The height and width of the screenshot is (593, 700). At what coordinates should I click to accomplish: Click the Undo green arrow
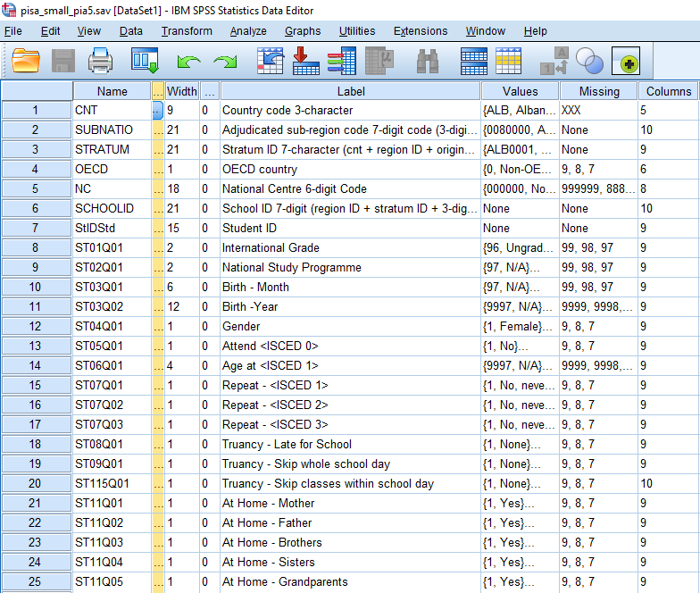pos(188,62)
